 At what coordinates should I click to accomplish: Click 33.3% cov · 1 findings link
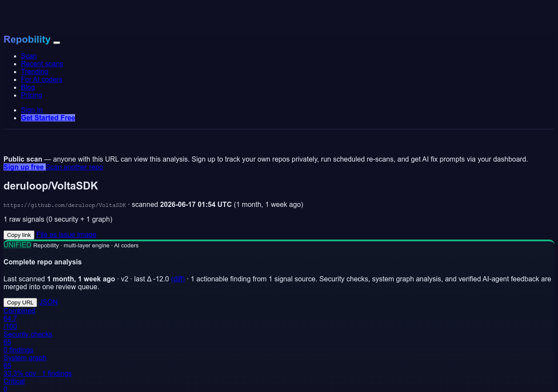(x=37, y=373)
